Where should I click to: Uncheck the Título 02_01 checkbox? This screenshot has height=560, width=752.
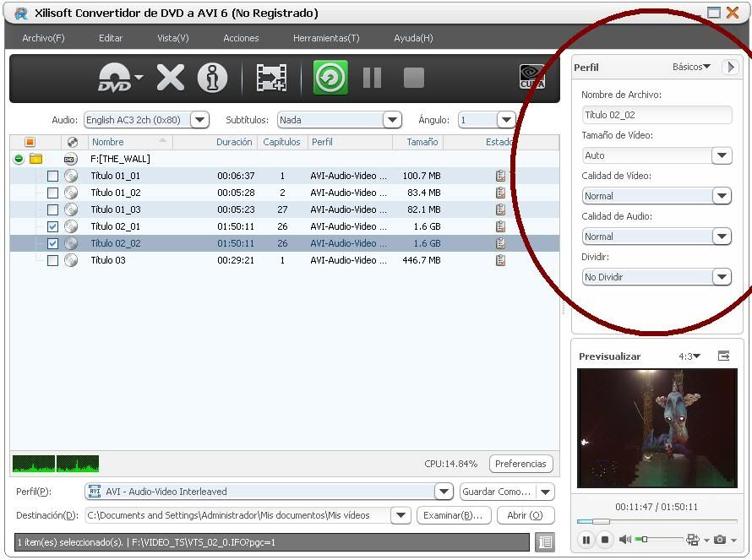click(52, 226)
